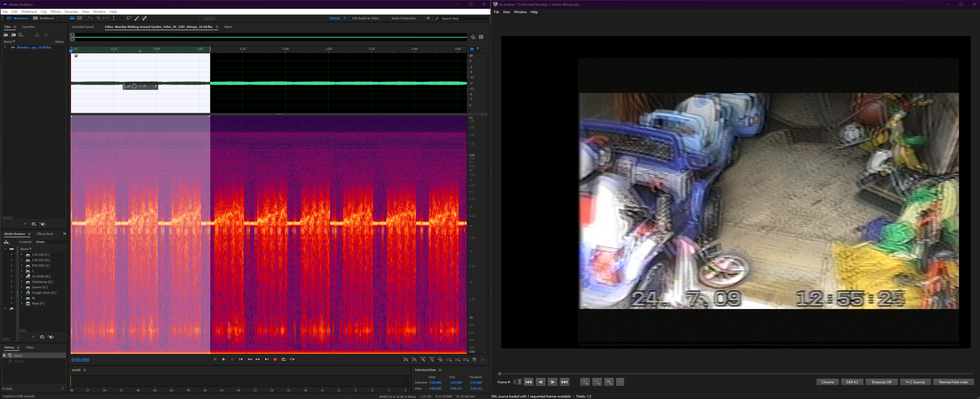Toggle the Chroma decoder in ld-analyse
The image size is (980, 399).
click(827, 382)
